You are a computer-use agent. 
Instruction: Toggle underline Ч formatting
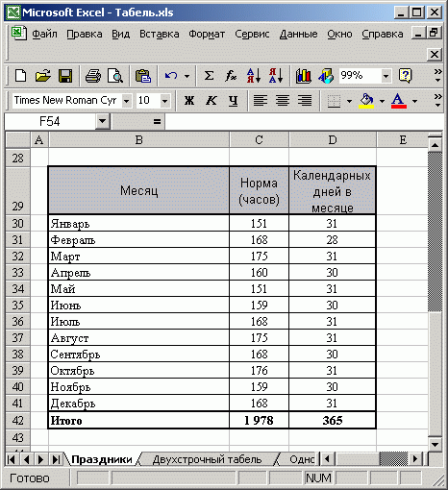click(234, 101)
